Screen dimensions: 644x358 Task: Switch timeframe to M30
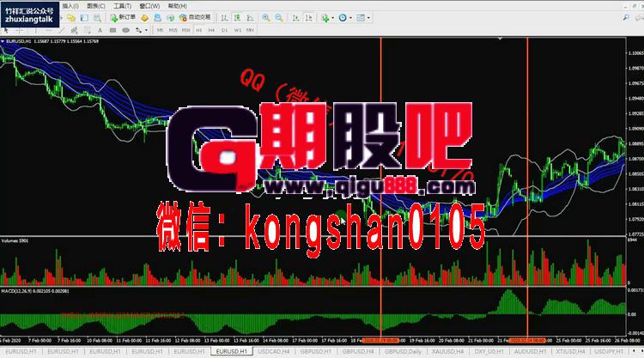(x=186, y=30)
